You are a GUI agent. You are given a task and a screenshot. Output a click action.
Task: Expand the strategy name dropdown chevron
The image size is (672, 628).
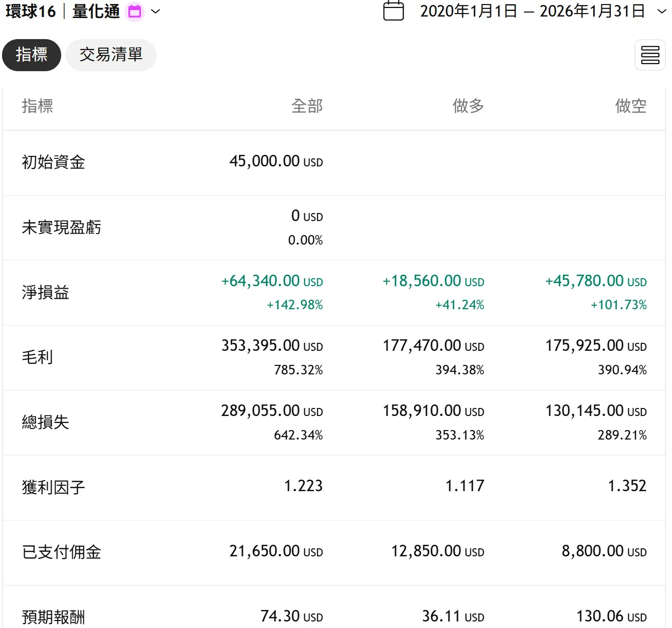click(x=155, y=12)
